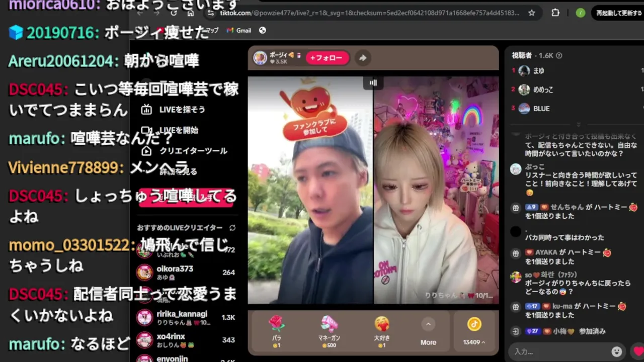
Task: Click overlay comment by Vivienne778899
Action: (99, 167)
